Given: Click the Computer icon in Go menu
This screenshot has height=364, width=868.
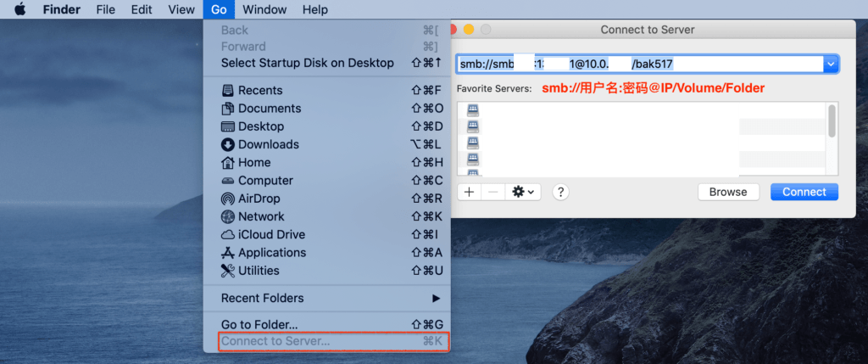Looking at the screenshot, I should 228,181.
